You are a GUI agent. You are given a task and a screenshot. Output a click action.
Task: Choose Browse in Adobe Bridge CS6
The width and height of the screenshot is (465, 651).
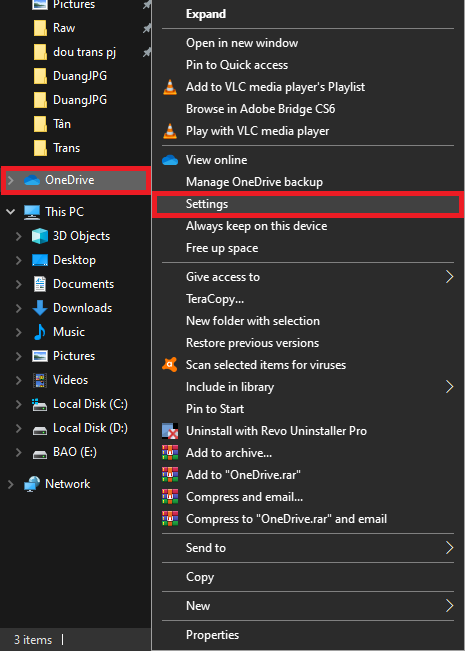pyautogui.click(x=308, y=109)
